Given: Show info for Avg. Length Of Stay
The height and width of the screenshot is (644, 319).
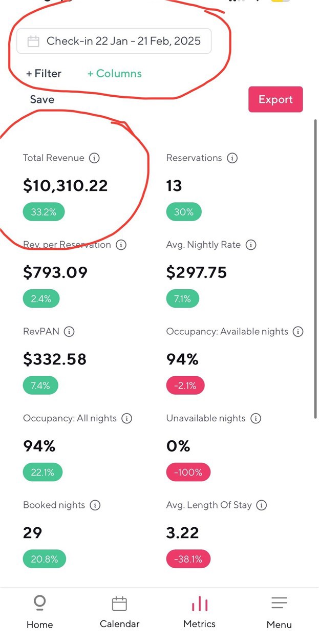Looking at the screenshot, I should click(262, 505).
